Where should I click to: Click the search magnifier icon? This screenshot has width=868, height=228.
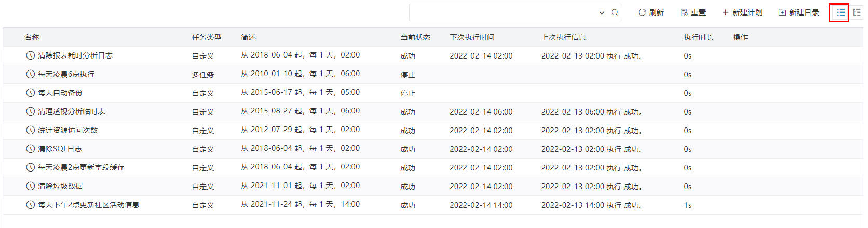click(x=615, y=12)
